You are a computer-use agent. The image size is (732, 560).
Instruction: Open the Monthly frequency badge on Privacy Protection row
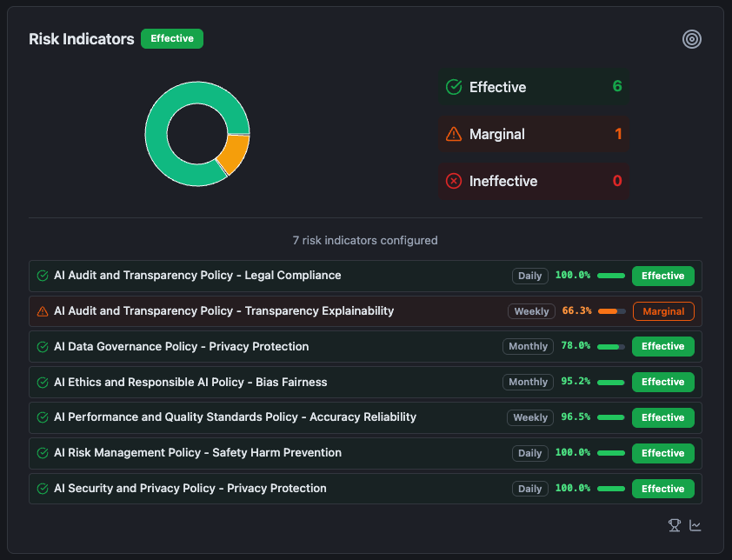click(x=528, y=346)
